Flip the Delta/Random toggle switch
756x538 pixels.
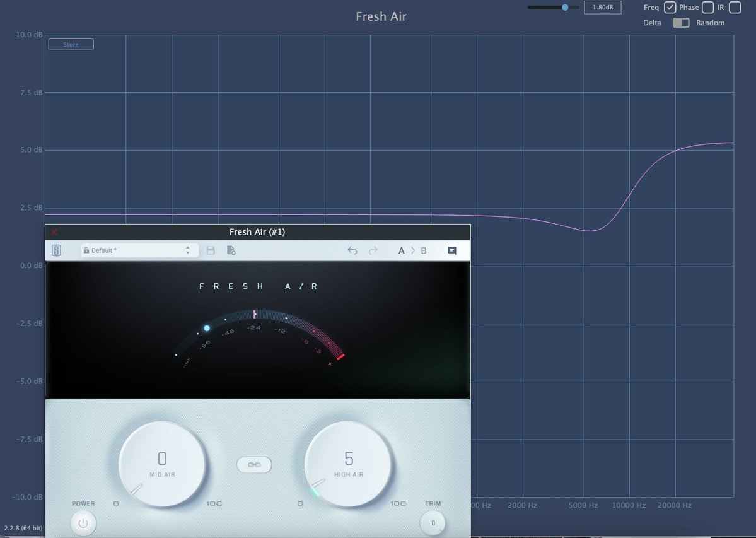[680, 22]
